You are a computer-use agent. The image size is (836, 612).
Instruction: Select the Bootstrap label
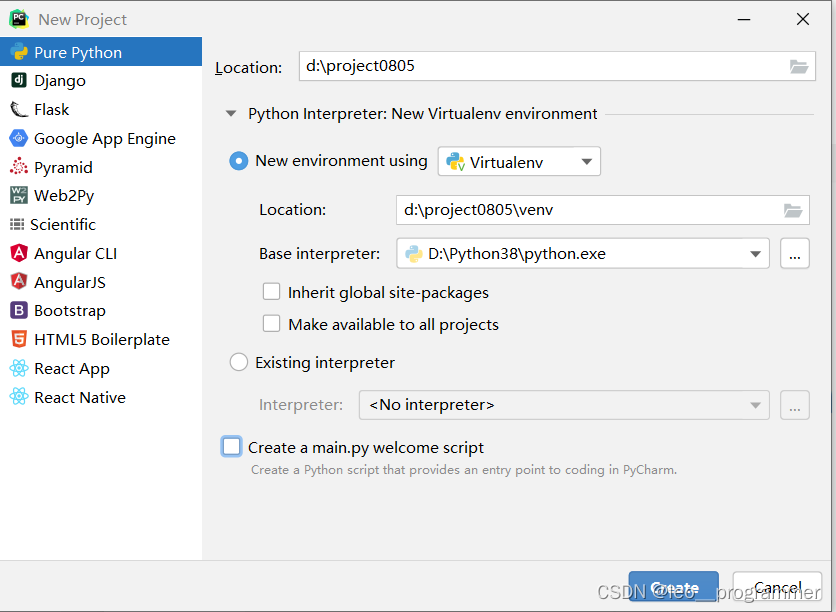(x=70, y=311)
